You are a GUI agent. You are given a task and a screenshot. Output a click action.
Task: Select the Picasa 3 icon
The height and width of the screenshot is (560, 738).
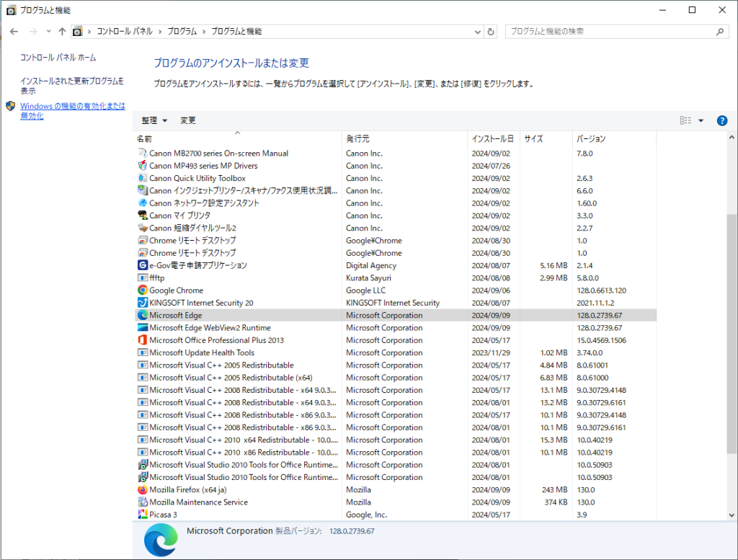(142, 515)
